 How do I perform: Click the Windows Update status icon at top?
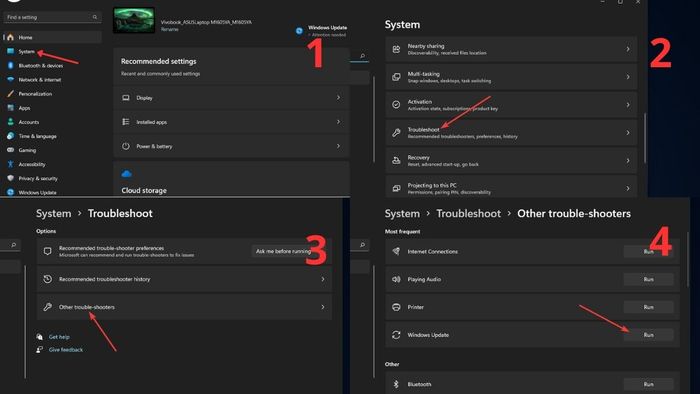coord(299,31)
